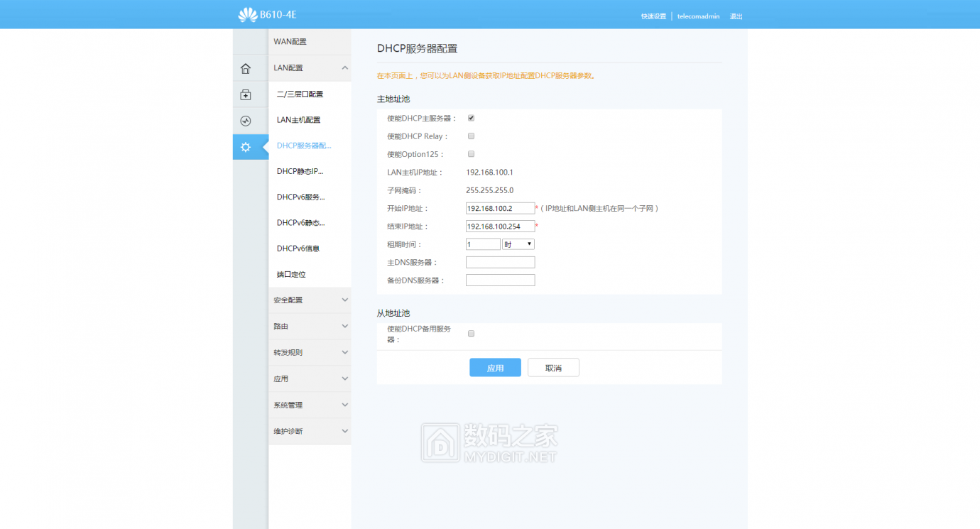The width and height of the screenshot is (980, 529).
Task: Click the 应用 apply button
Action: click(495, 368)
